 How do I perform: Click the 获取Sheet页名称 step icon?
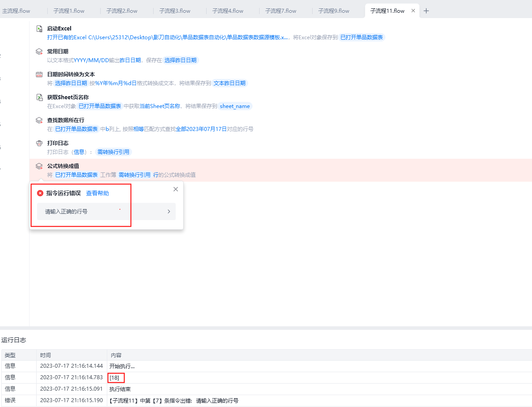pos(39,97)
